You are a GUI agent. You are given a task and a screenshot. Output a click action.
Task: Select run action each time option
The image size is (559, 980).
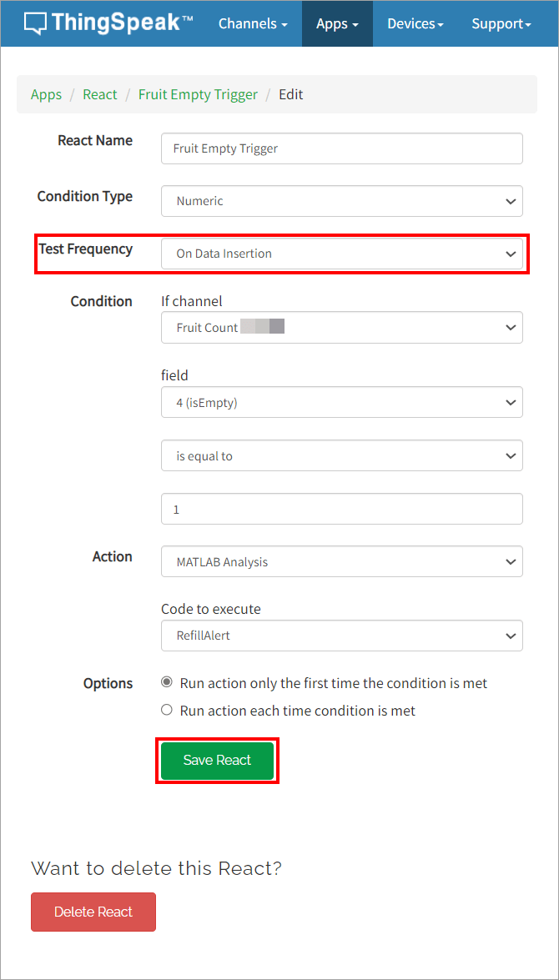click(167, 711)
